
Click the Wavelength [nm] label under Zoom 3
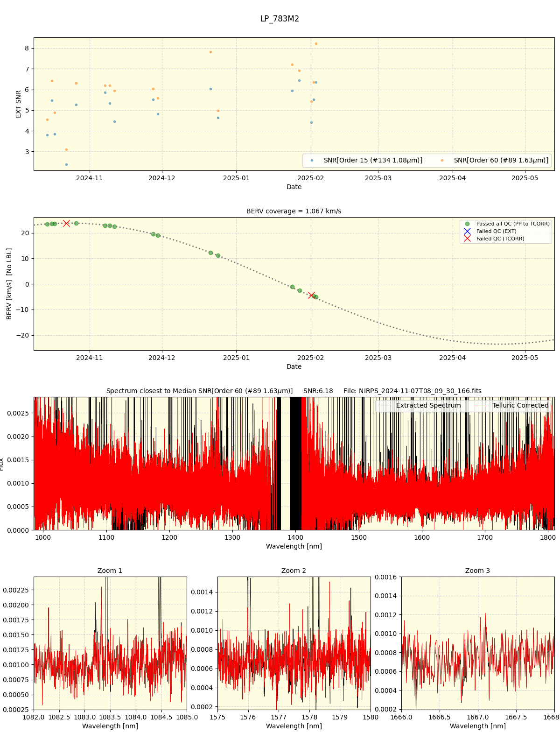[x=477, y=726]
